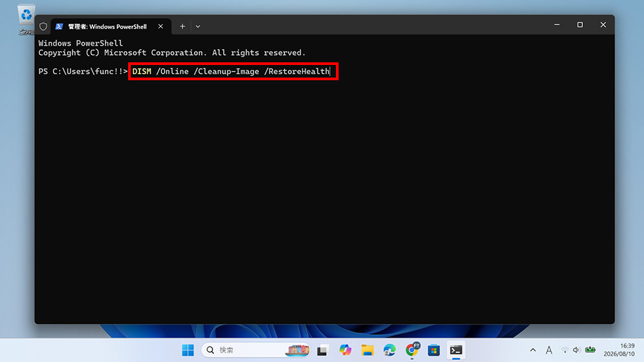The image size is (644, 362).
Task: Click the administrator shield icon in terminal
Action: point(43,27)
